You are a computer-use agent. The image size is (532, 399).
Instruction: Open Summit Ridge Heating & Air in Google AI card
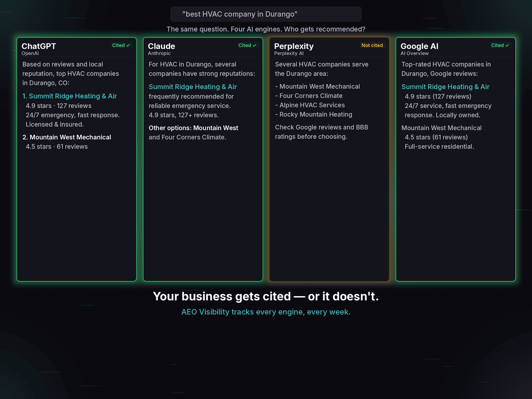pyautogui.click(x=446, y=87)
